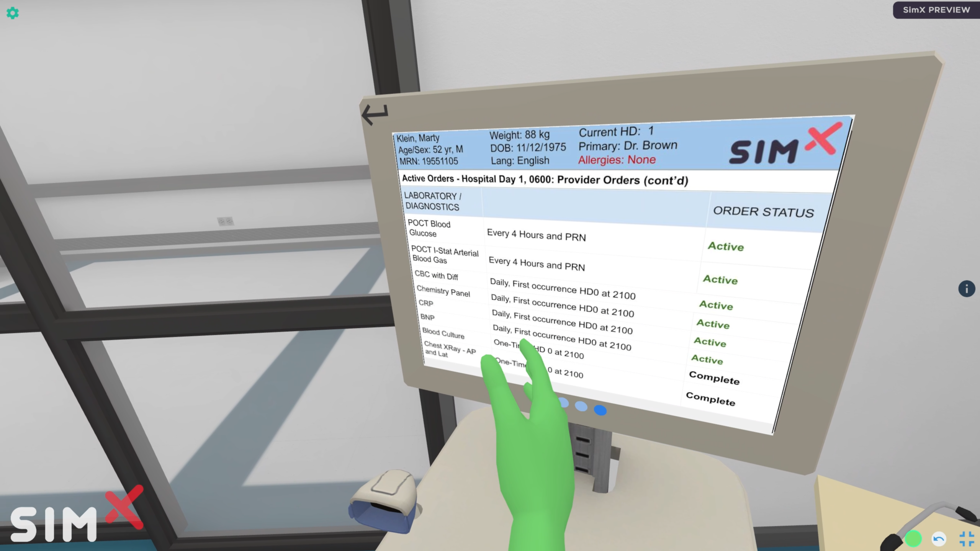Click "Lang: English"

coord(520,160)
